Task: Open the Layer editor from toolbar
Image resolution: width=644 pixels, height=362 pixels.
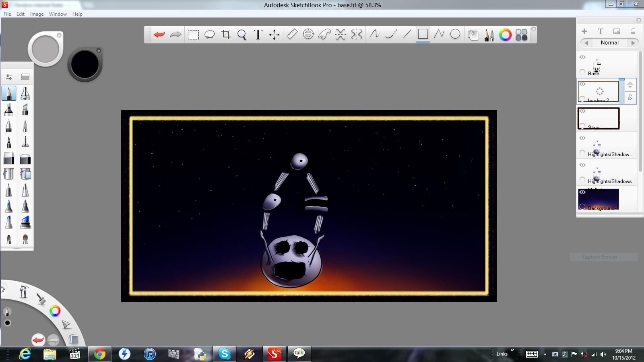Action: point(473,35)
